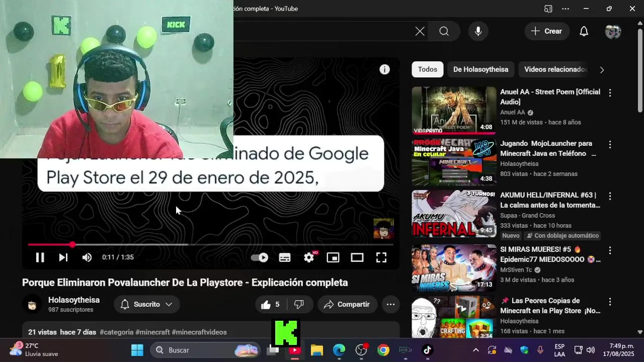Open the AKUMU INFERNAL thumbnail
The image size is (644, 362).
tap(454, 214)
